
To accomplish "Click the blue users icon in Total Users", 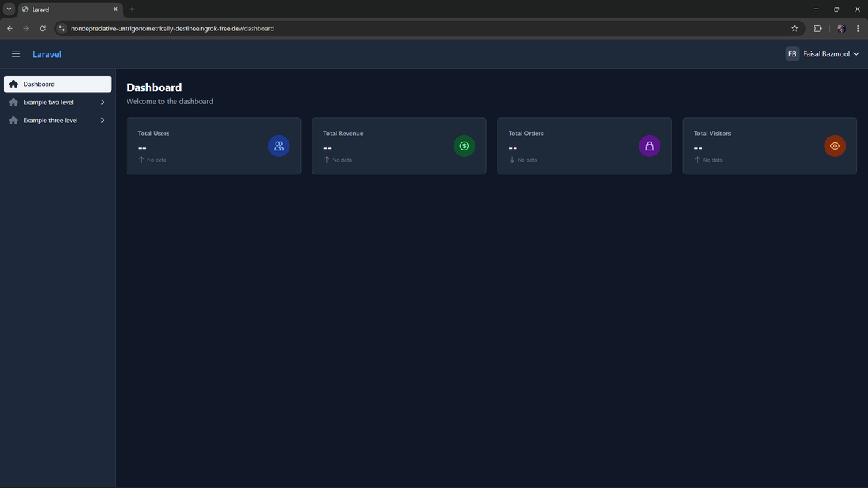I will pos(278,146).
